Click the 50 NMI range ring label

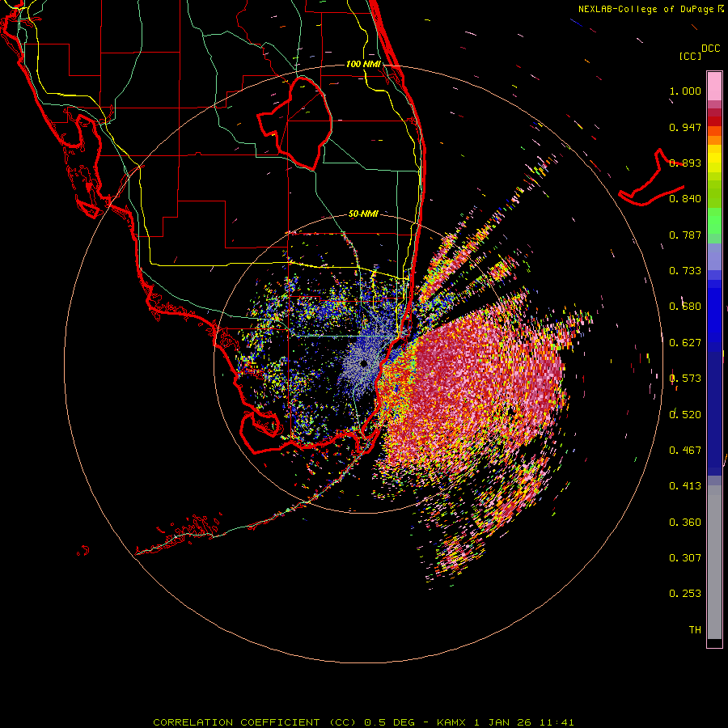(363, 214)
